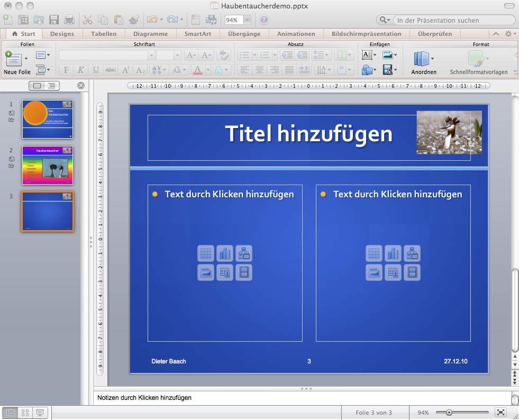Select the slide 2 Haubentaucher thumbnail
The height and width of the screenshot is (420, 519).
48,165
